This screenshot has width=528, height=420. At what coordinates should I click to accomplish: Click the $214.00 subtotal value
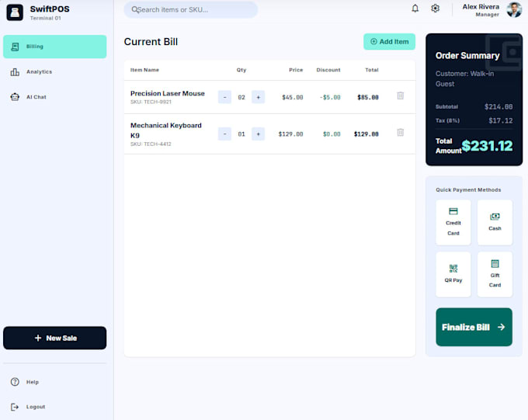[x=498, y=107]
